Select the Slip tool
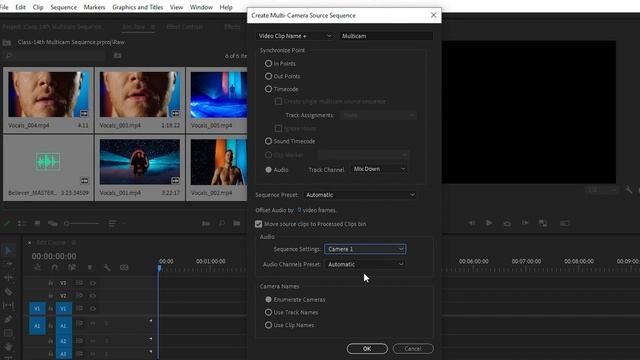Viewport: 640px width, 360px height. pos(8,305)
